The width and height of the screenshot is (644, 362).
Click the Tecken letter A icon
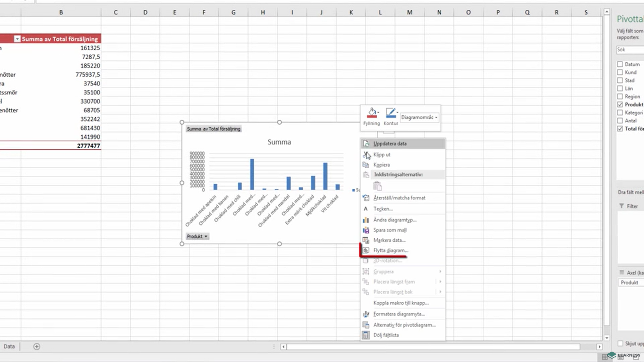(x=366, y=209)
